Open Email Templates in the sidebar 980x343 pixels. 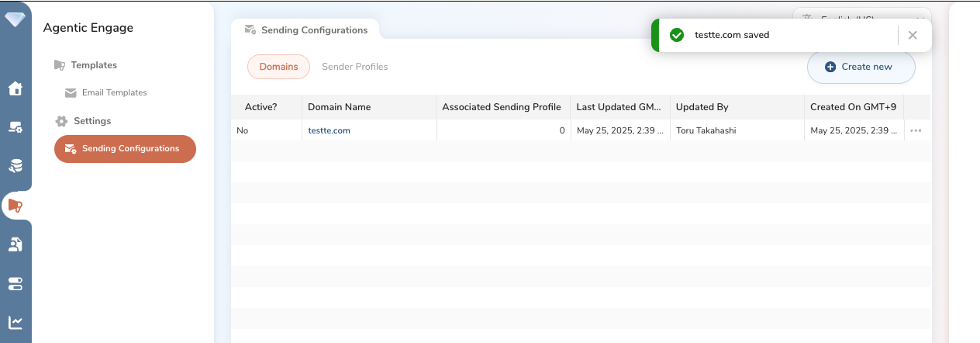114,92
